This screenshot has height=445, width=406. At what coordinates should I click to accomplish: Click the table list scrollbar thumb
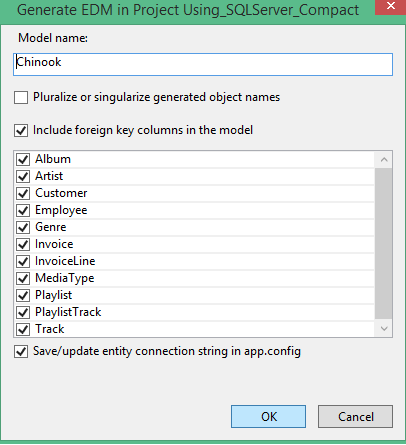[x=384, y=244]
